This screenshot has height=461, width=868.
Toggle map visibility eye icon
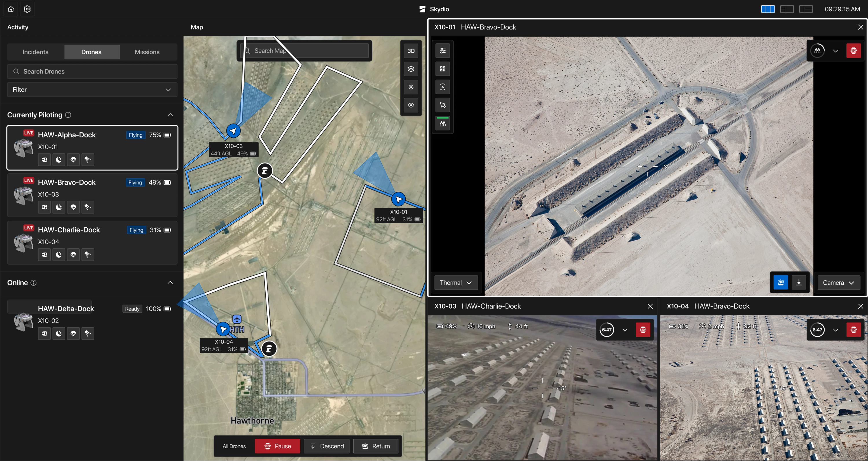click(411, 105)
